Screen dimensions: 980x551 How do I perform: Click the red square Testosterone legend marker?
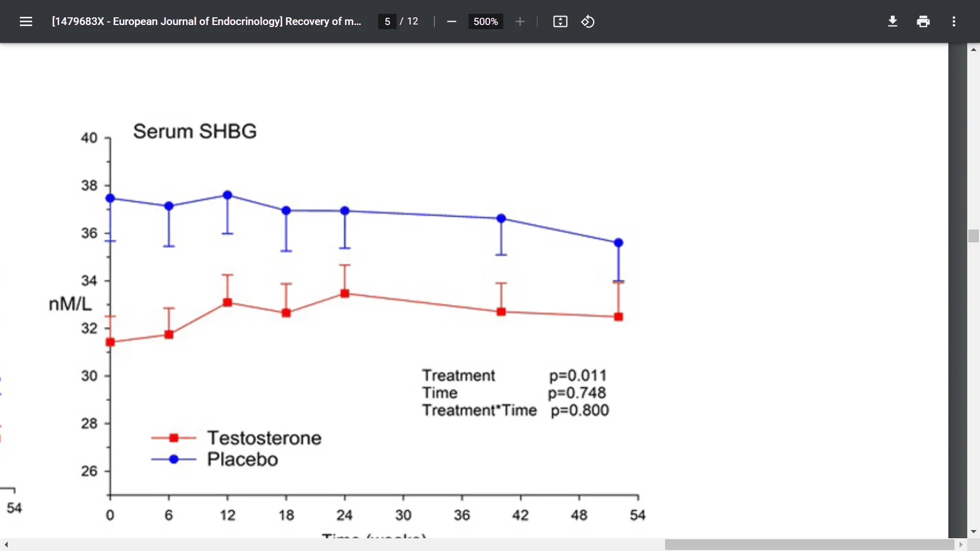click(174, 438)
